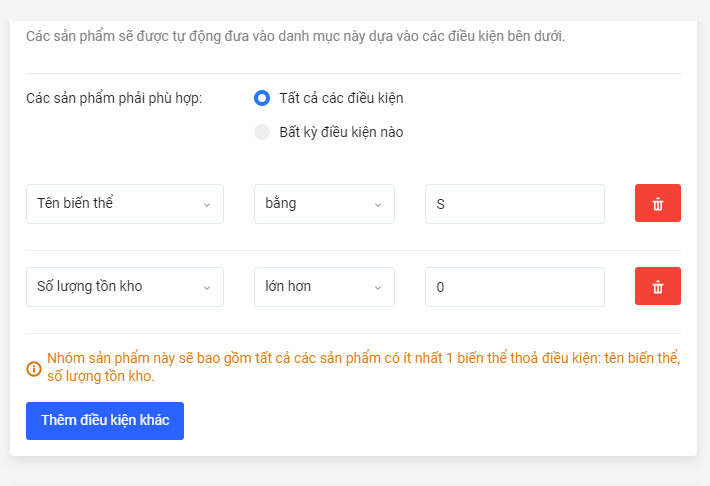Click the value input containing '0'

(514, 287)
